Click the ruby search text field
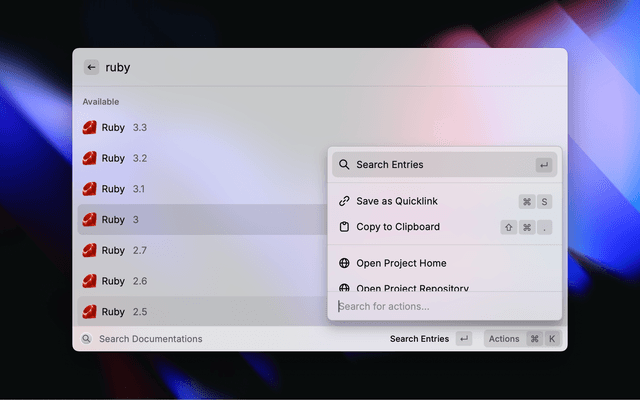Image resolution: width=640 pixels, height=400 pixels. tap(300, 68)
